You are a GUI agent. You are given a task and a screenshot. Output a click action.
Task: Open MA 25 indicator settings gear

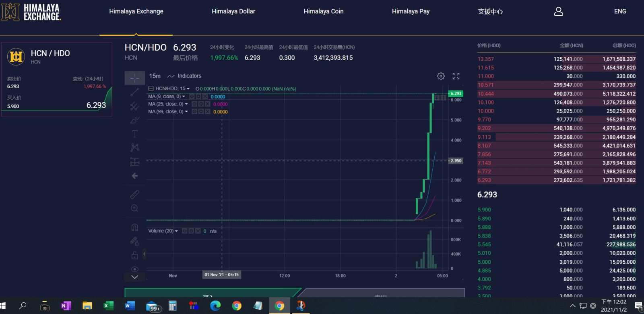201,104
